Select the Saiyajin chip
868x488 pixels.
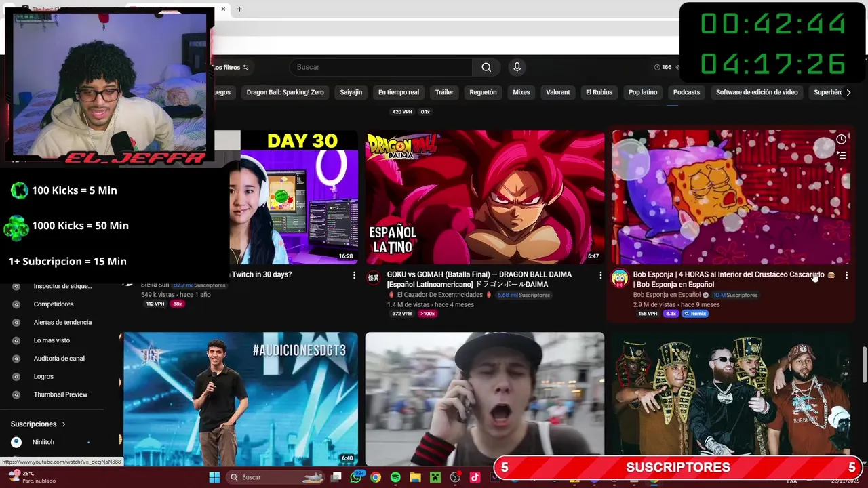pyautogui.click(x=351, y=92)
